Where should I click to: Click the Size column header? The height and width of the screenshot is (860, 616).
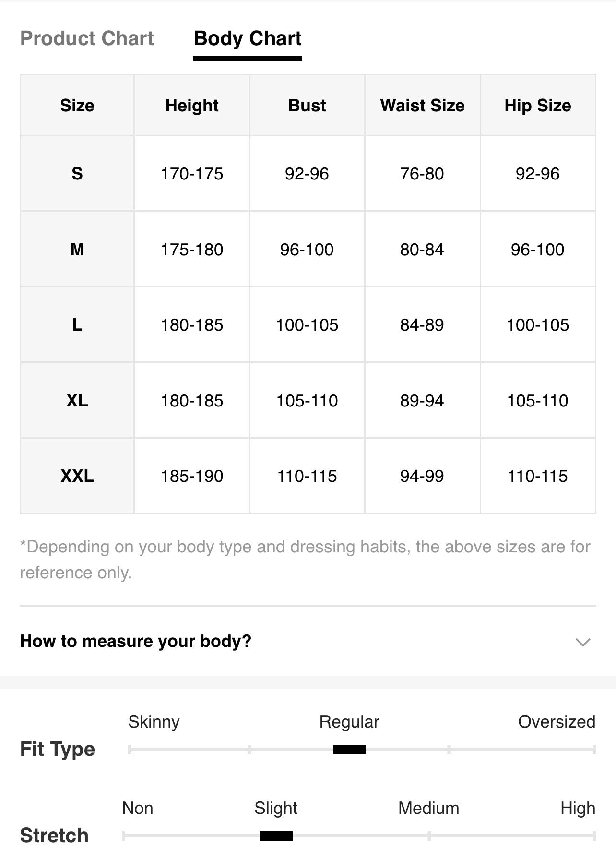[77, 106]
